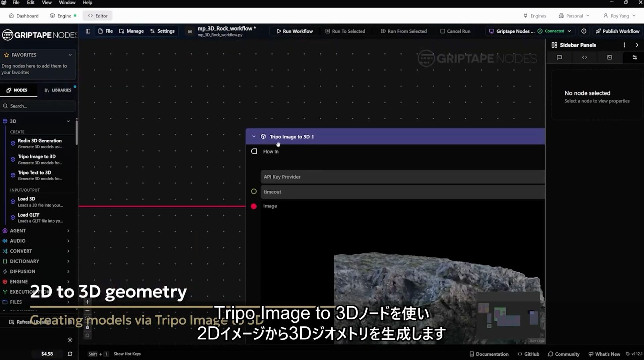Click the Favorites star icon
The width and height of the screenshot is (644, 360).
pos(6,55)
